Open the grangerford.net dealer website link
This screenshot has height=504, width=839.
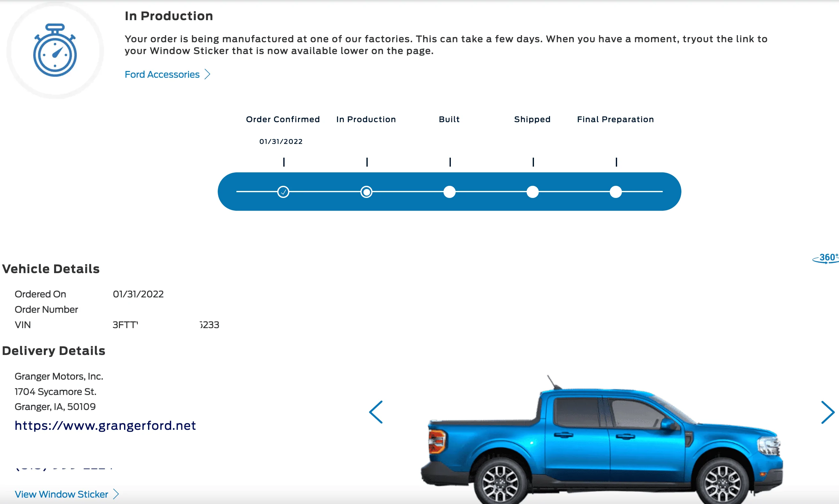(x=105, y=426)
